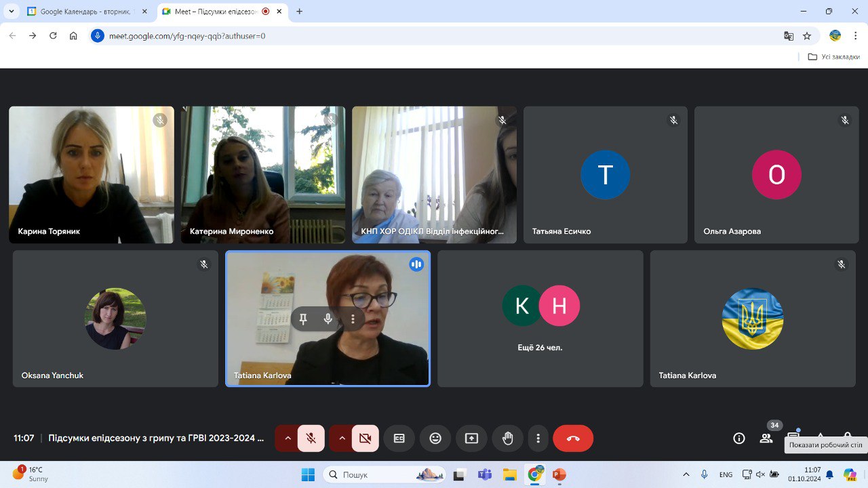The width and height of the screenshot is (868, 488).
Task: Show the participants list
Action: (x=766, y=439)
